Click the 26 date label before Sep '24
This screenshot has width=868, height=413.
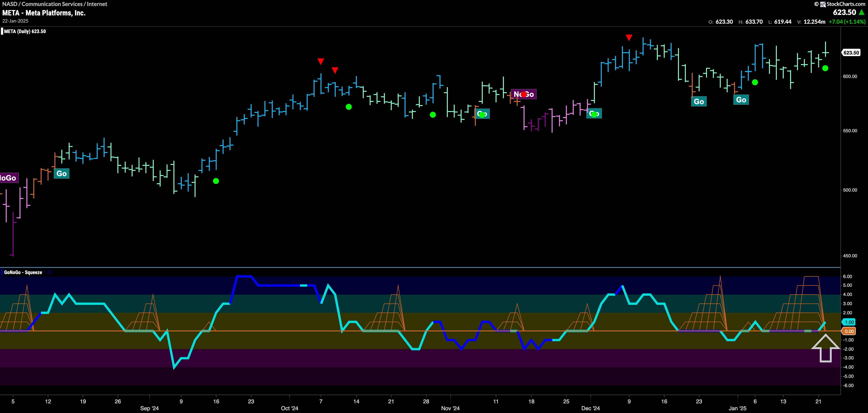118,402
